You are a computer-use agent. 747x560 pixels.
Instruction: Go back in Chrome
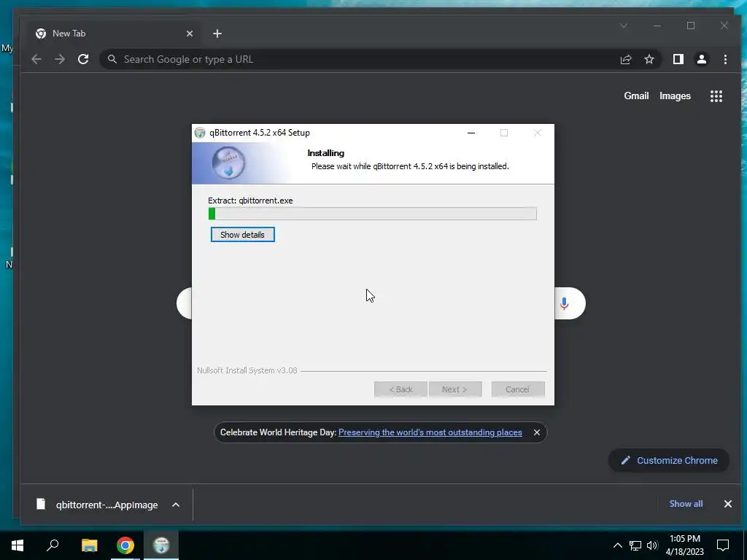pyautogui.click(x=36, y=59)
